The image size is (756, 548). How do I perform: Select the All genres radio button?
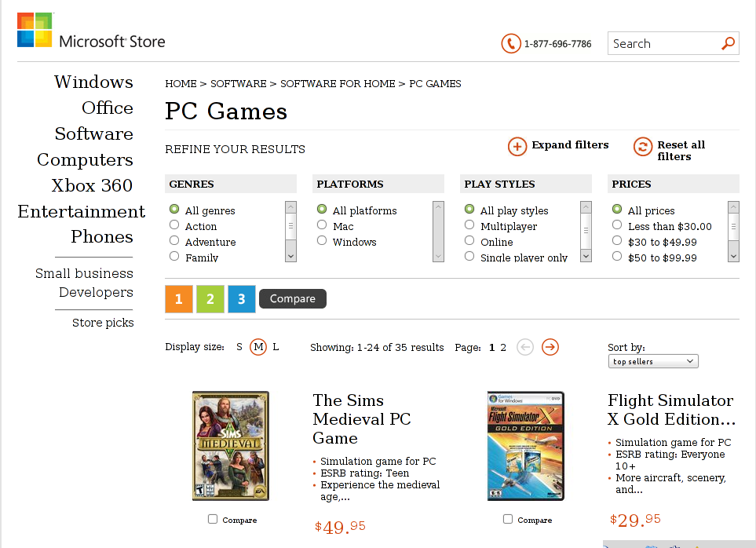tap(174, 209)
